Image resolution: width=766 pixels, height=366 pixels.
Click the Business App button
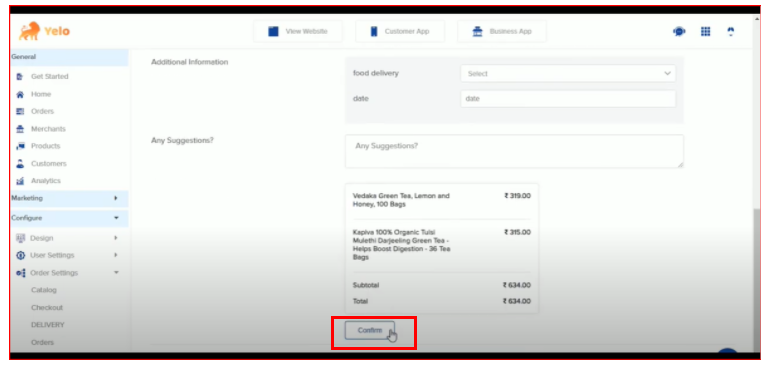pyautogui.click(x=502, y=31)
